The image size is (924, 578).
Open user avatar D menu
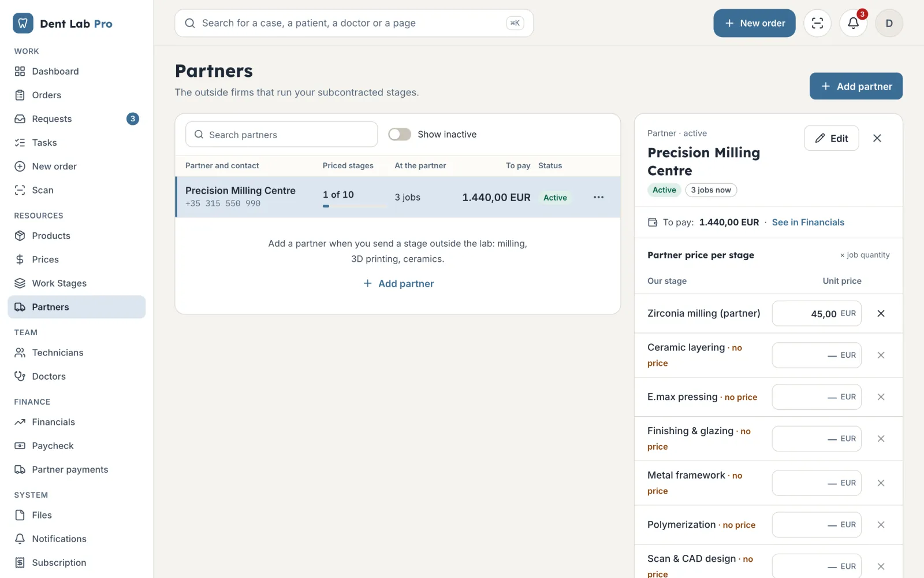[889, 23]
